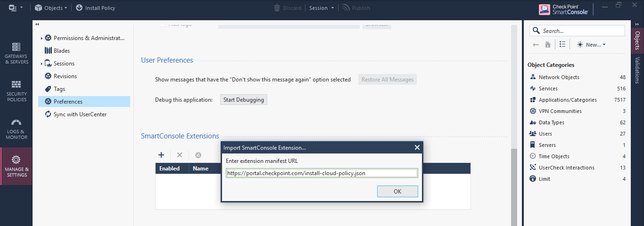644x226 pixels.
Task: Select Sessions in the tree
Action: (x=64, y=64)
